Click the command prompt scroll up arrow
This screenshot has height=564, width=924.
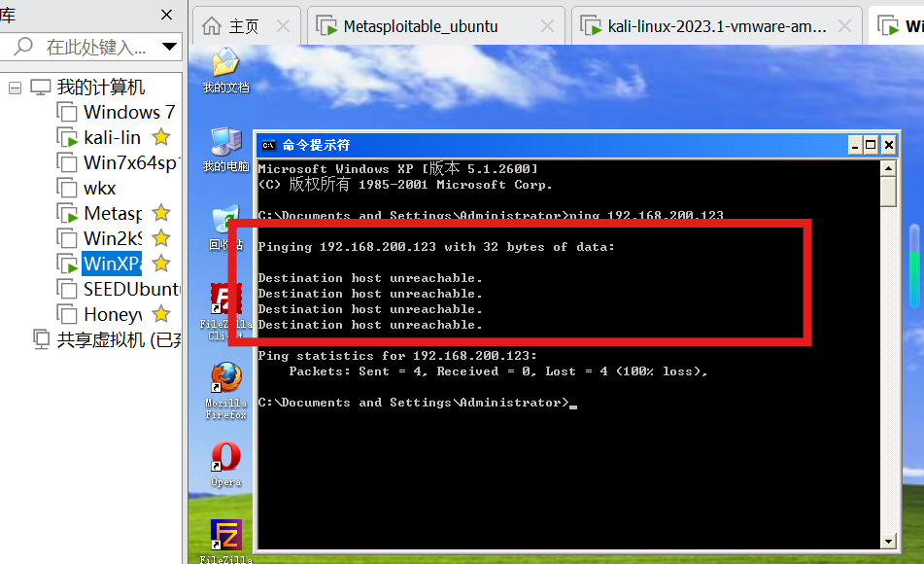pos(889,169)
